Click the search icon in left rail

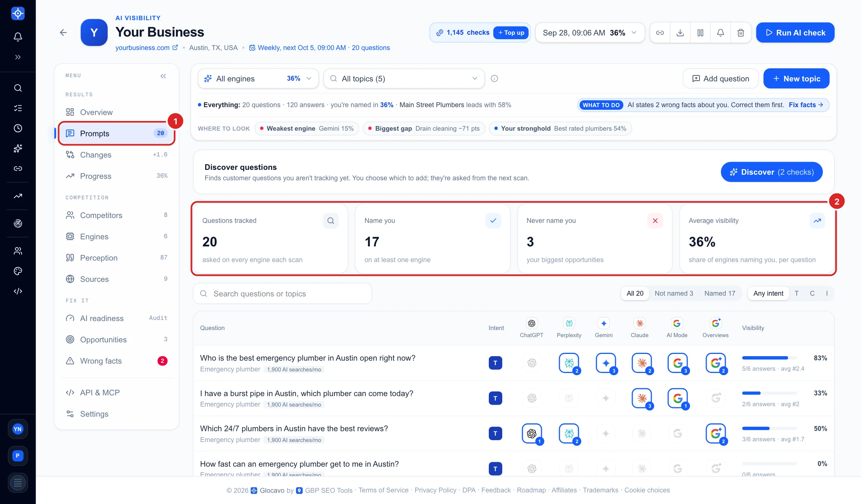(x=18, y=88)
